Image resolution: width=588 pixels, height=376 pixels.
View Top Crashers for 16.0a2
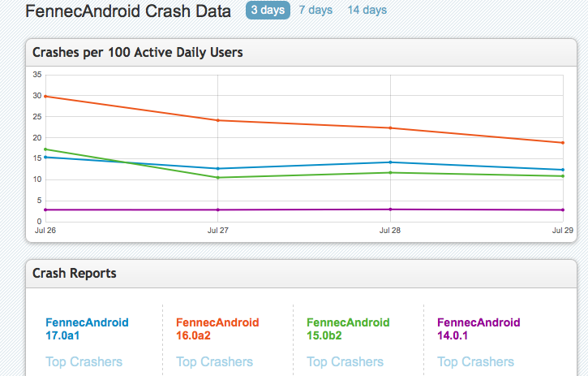[215, 361]
